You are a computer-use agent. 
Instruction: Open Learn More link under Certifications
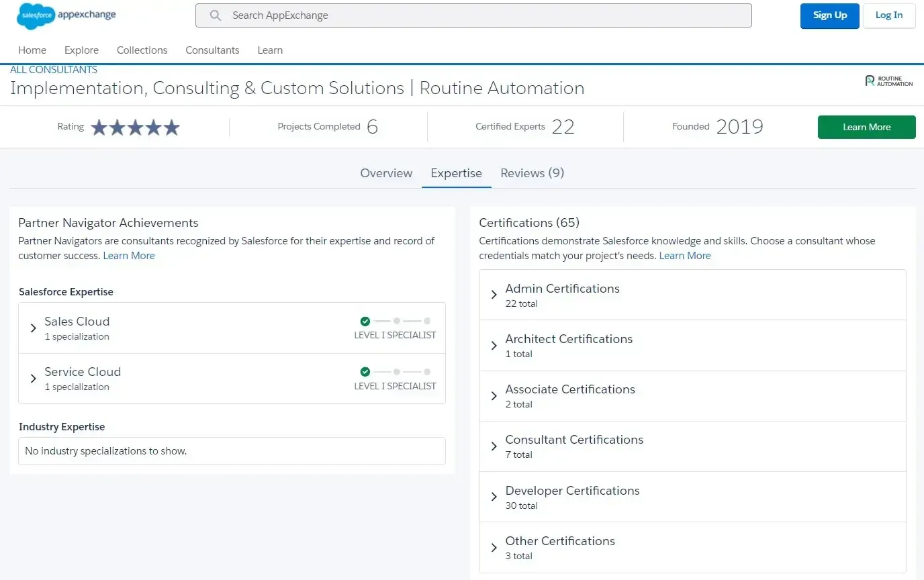click(685, 256)
